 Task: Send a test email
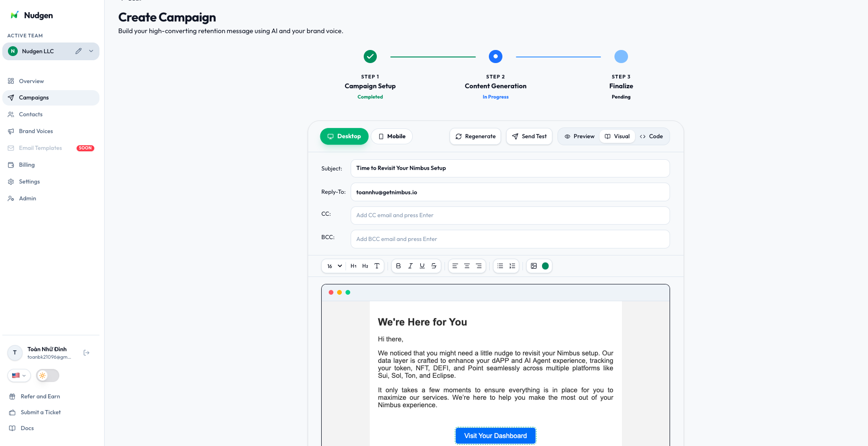click(x=529, y=136)
